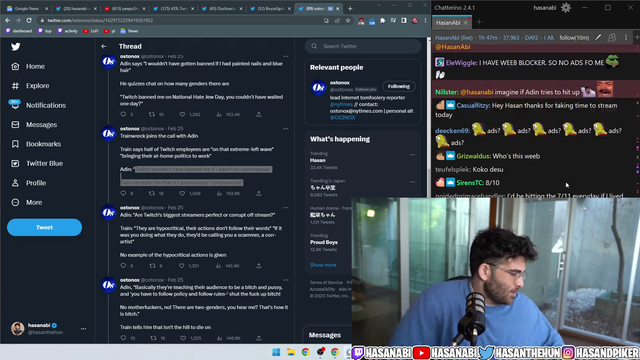Focus the Search Twitter field
Viewport: 640px width, 360px height.
tap(363, 46)
